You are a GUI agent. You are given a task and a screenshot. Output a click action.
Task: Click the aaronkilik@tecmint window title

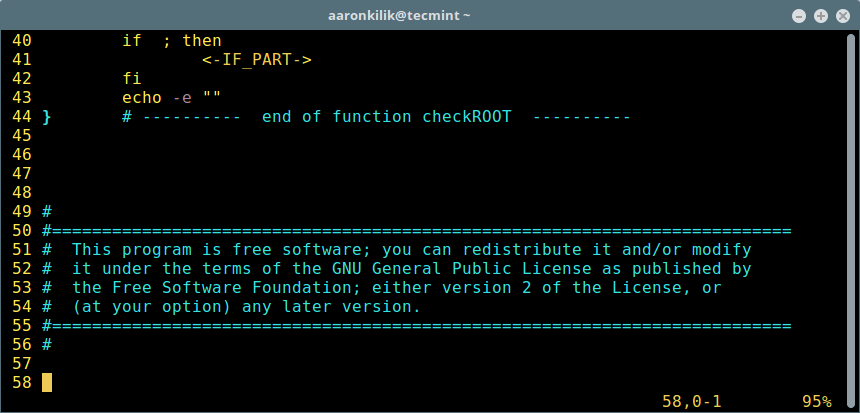(x=430, y=15)
